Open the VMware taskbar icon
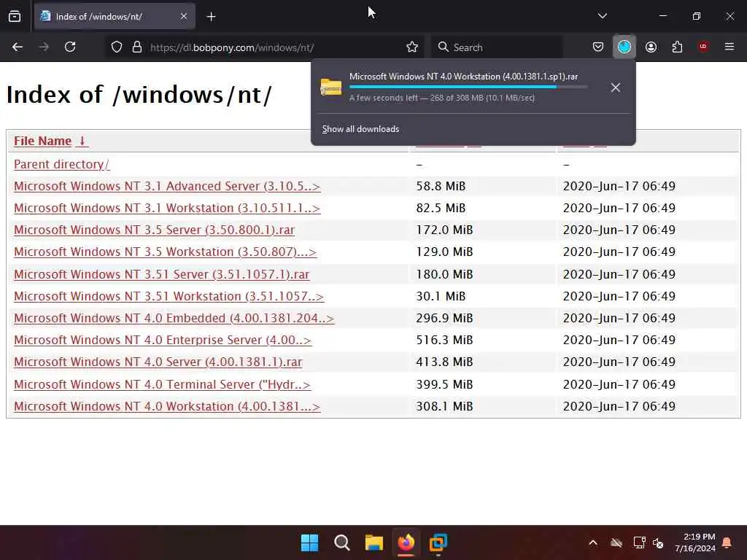 438,542
